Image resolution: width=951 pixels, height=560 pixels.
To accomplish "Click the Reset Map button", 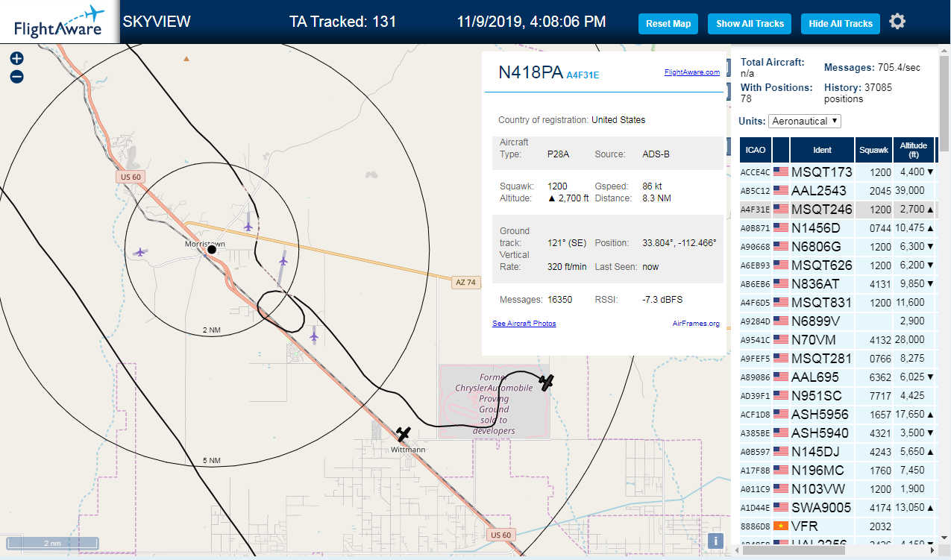I will [x=668, y=24].
